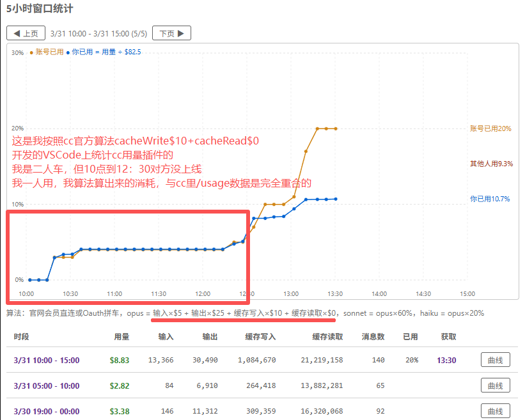
Task: Toggle the 账号已用 legend item
Action: click(x=47, y=52)
